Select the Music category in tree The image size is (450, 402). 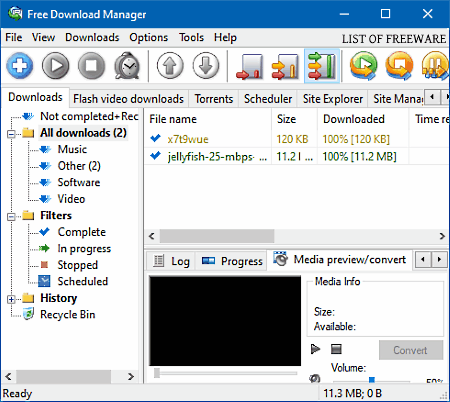(72, 149)
